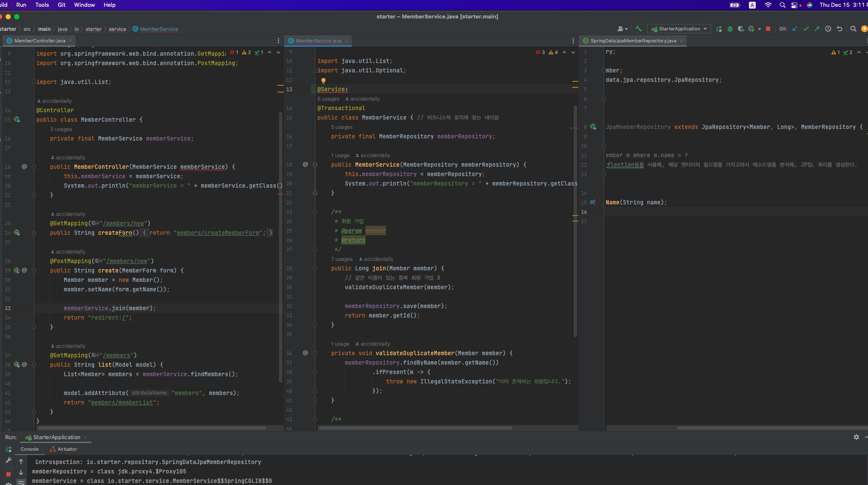Switch to SpringDataJpaMemberRepository.java tab

pos(633,41)
